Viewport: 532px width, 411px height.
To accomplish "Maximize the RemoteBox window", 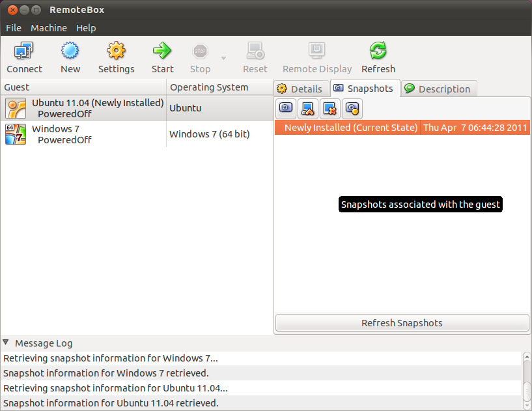I will pyautogui.click(x=36, y=10).
